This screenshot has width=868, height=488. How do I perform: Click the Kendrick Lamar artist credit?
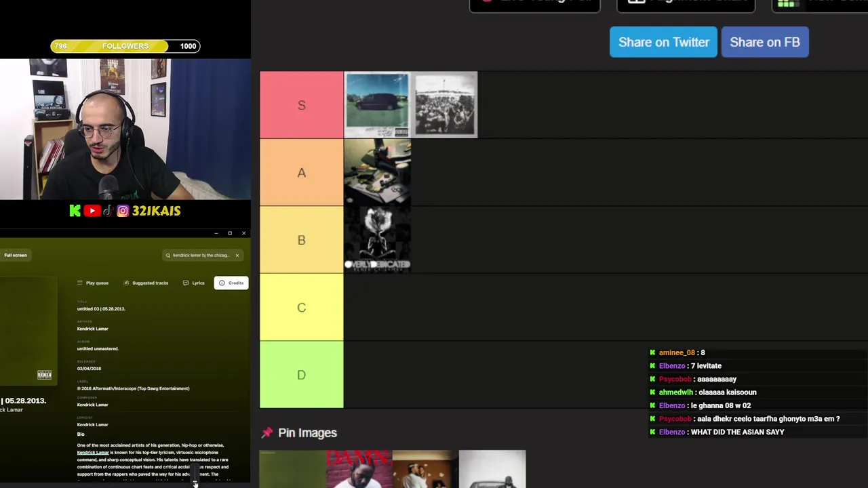(93, 329)
